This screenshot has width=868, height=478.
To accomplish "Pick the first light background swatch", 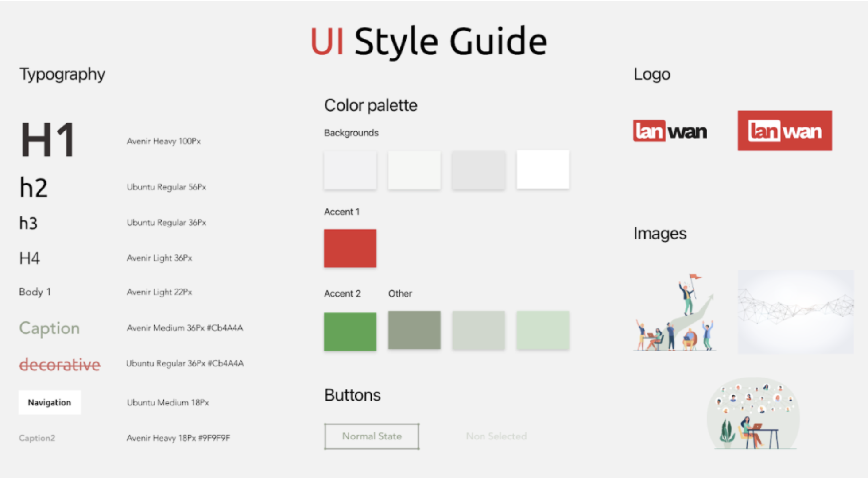I will click(350, 170).
